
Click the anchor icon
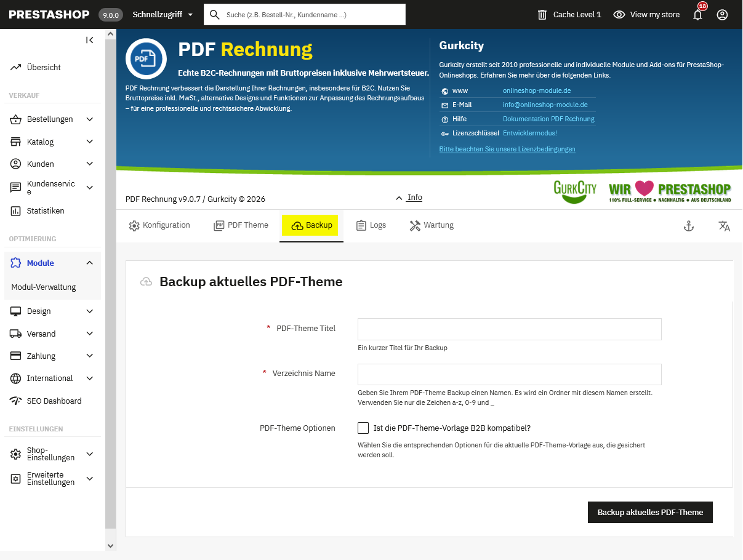point(689,226)
